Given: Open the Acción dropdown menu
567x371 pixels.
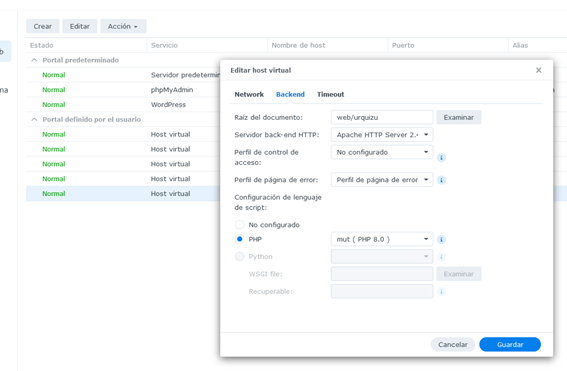Looking at the screenshot, I should [123, 26].
